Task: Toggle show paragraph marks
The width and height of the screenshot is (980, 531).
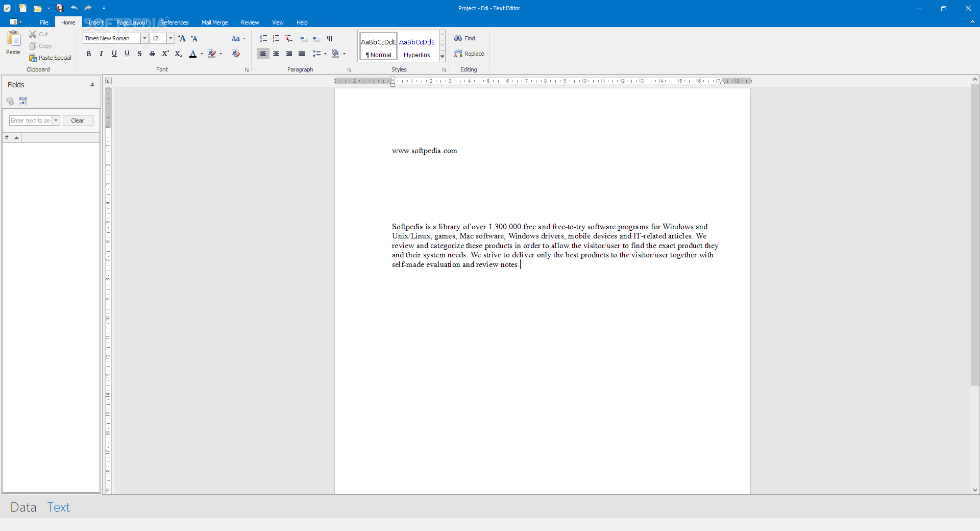Action: 330,38
